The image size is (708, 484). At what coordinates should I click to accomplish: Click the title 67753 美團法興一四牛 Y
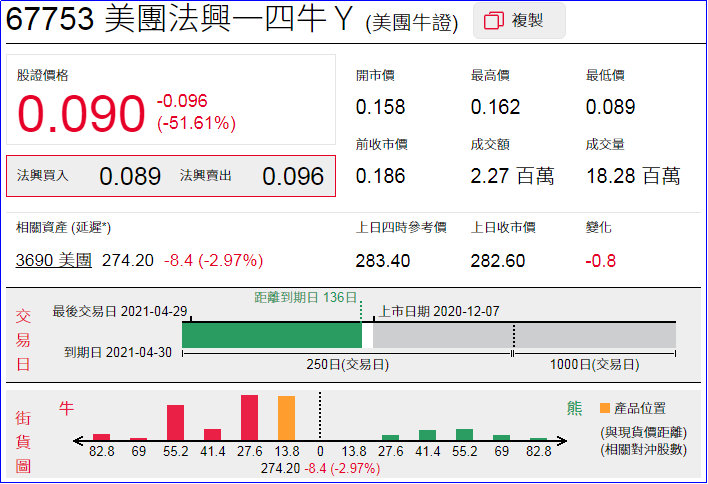pos(179,19)
